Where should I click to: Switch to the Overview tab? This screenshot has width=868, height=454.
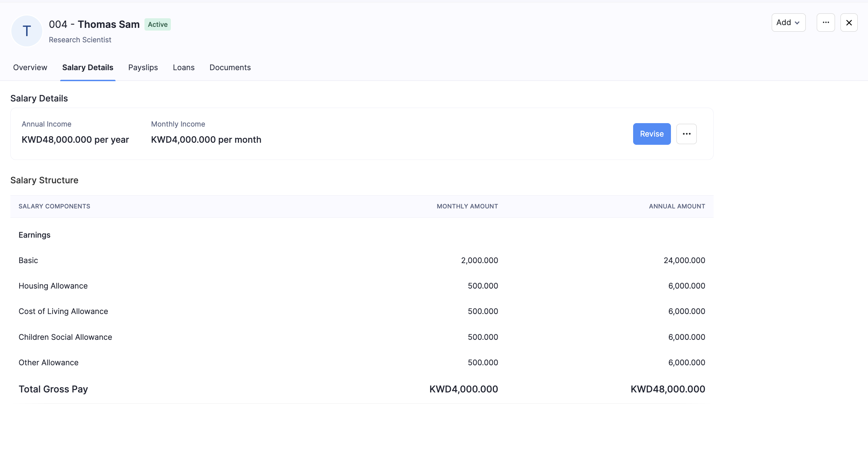[x=30, y=67]
